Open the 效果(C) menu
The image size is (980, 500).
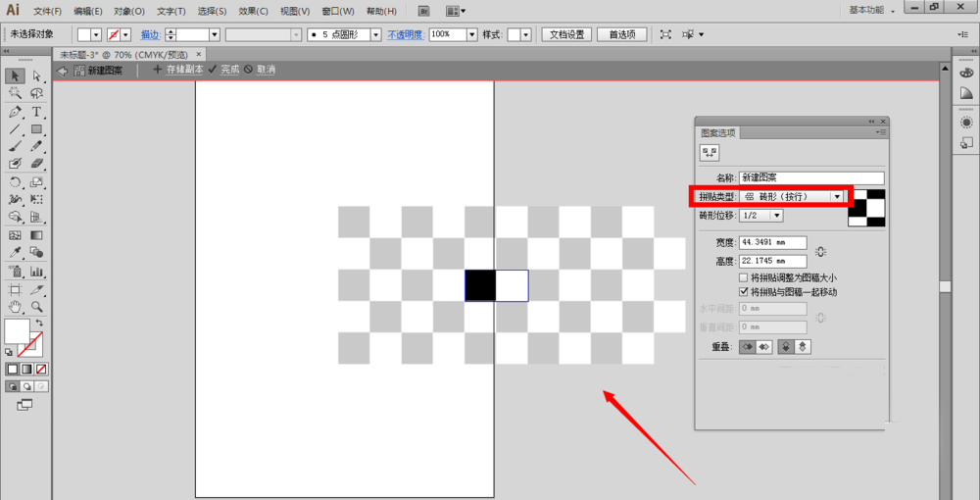[x=253, y=11]
